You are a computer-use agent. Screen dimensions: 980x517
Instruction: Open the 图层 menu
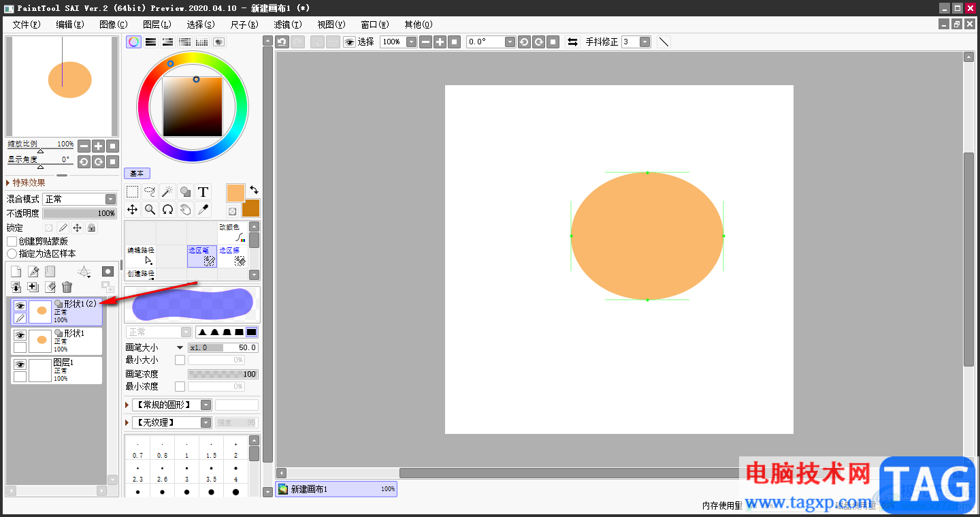157,25
